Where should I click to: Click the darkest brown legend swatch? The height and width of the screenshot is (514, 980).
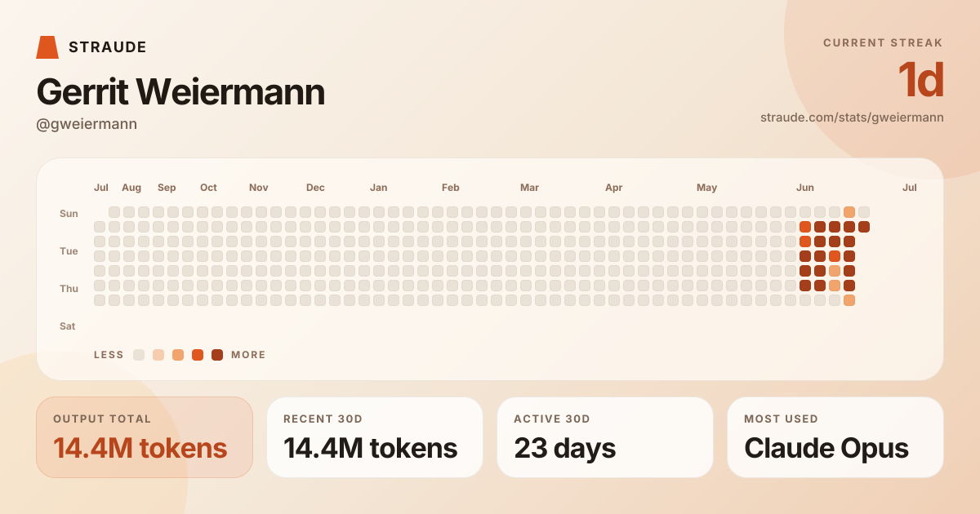click(x=217, y=355)
